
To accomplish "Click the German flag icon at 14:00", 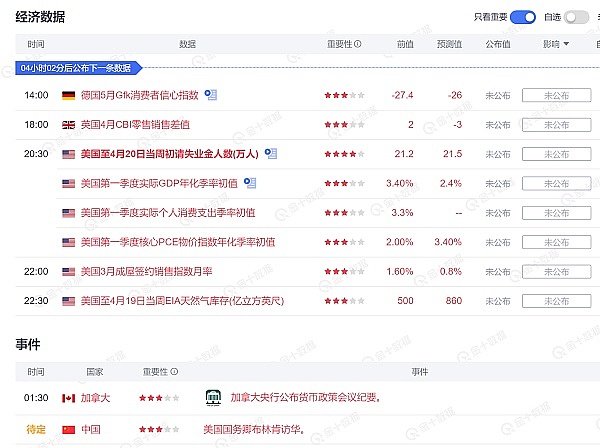I will point(68,95).
